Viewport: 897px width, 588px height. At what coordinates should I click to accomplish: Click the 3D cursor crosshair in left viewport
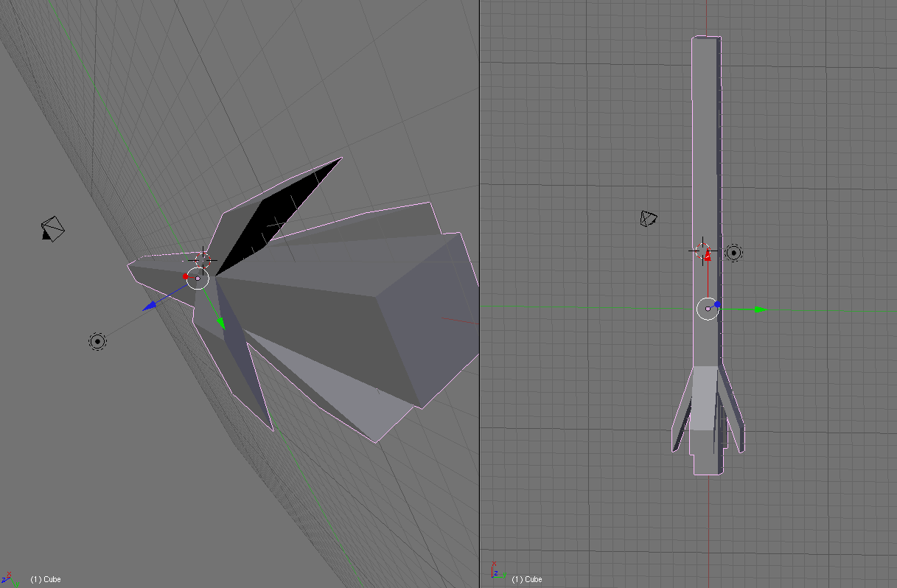point(201,259)
